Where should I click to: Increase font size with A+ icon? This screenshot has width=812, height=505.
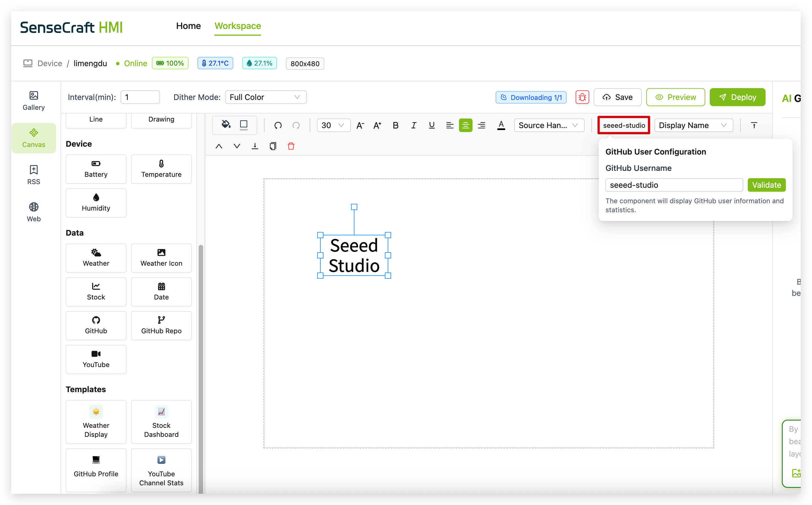click(378, 125)
